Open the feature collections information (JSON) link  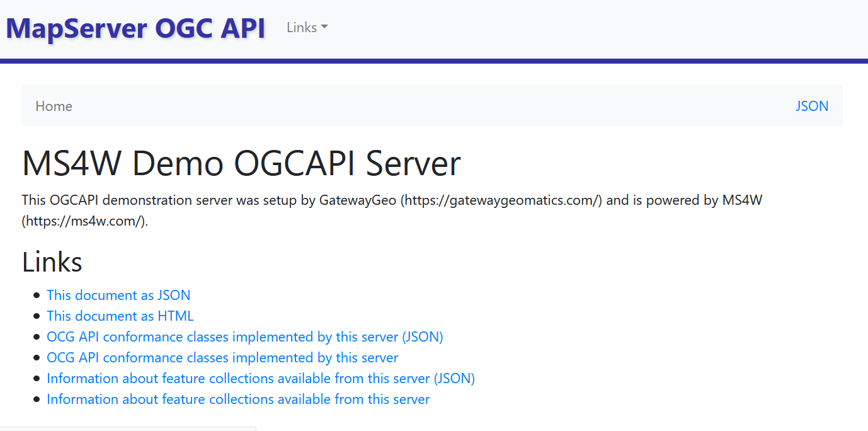[261, 378]
